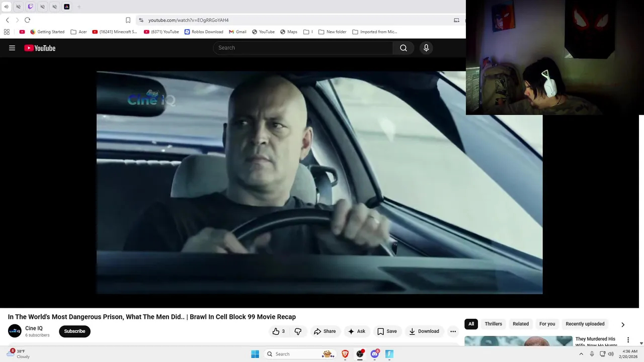Open the Cine IQ channel name link
644x362 pixels.
(x=34, y=328)
